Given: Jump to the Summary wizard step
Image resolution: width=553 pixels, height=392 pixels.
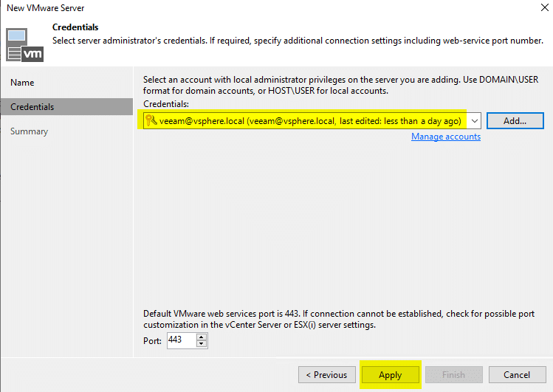Looking at the screenshot, I should tap(30, 131).
